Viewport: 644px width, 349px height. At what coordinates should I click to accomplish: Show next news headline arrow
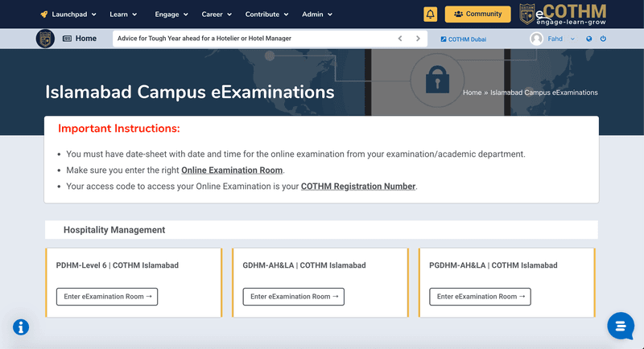(418, 39)
